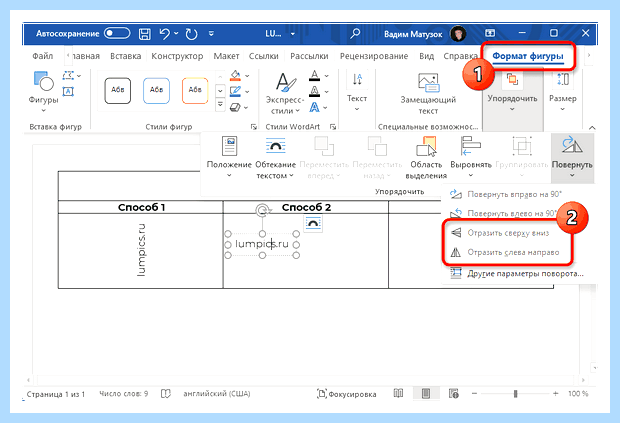Open the Файл tab

[43, 56]
